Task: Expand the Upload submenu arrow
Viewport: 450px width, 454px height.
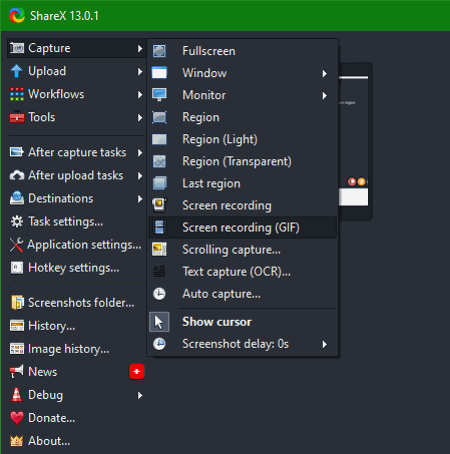Action: [x=140, y=72]
